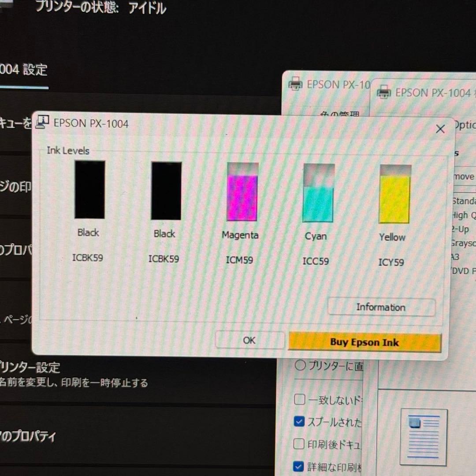Click the printer icon in rear EPSON PX-10 window
476x476 pixels.
point(295,83)
